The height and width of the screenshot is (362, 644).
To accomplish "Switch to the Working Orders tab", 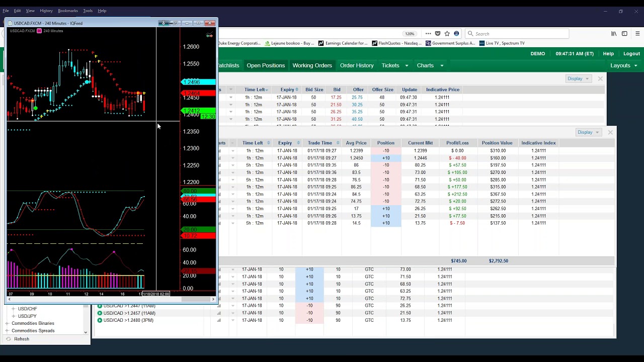I will 312,65.
